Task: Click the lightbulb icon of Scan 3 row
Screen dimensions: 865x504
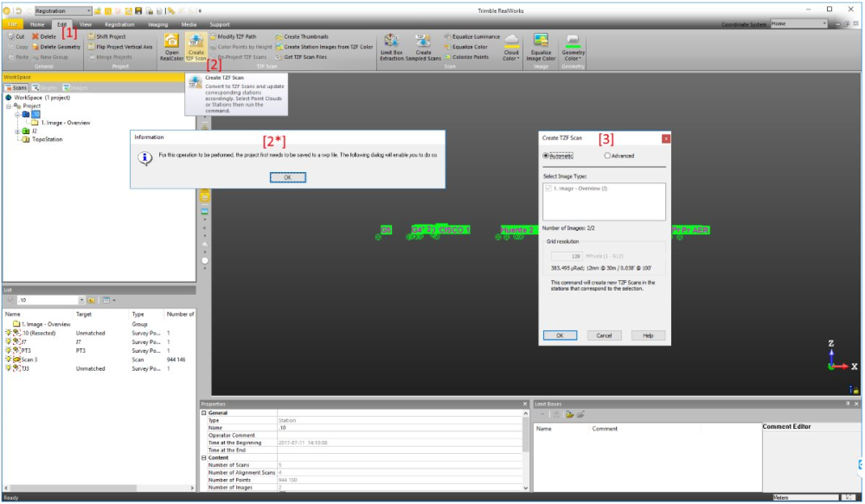Action: (9, 360)
